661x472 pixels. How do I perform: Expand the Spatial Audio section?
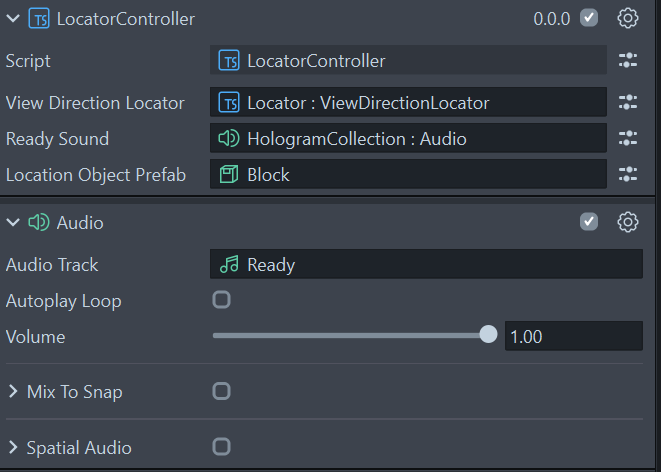(13, 447)
